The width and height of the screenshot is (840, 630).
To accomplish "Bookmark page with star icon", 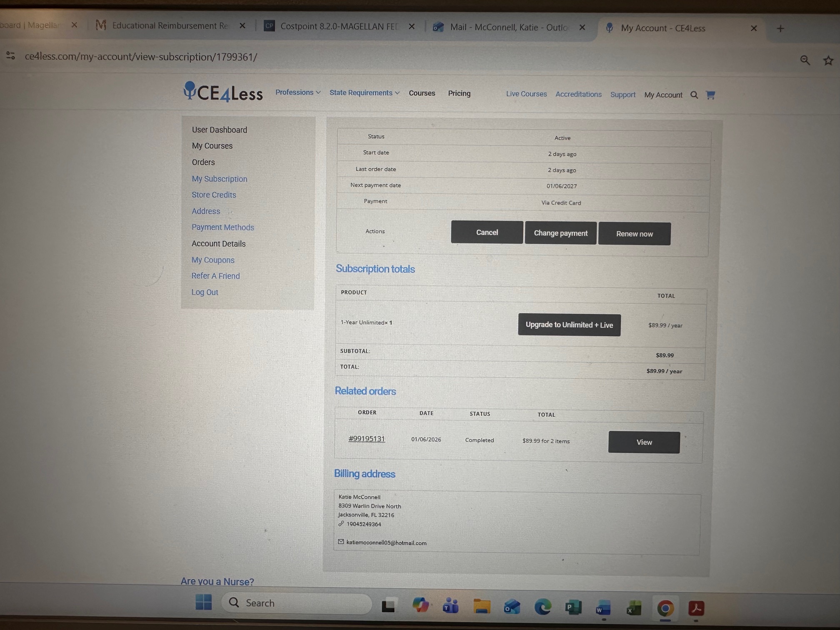I will 828,61.
